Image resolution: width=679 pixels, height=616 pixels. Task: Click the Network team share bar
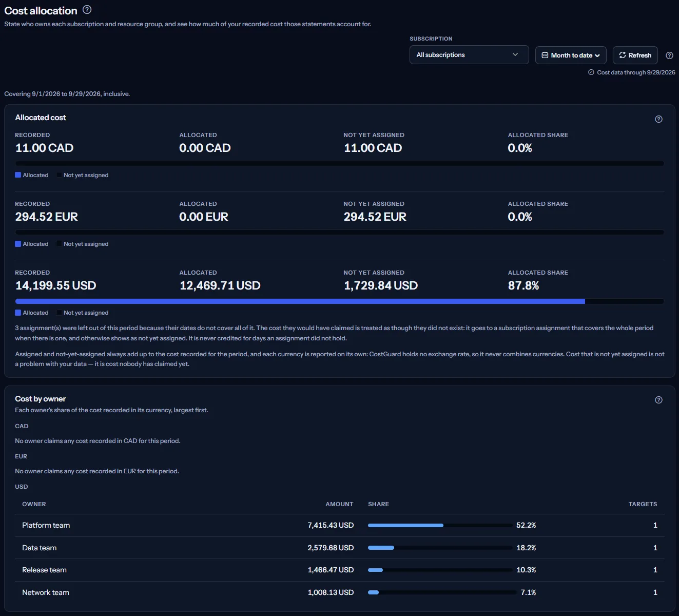(x=442, y=592)
